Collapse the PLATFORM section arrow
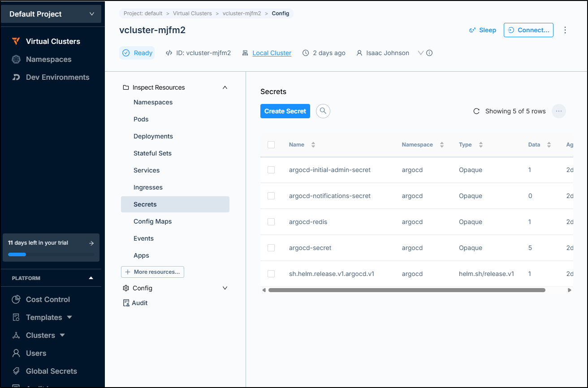This screenshot has height=388, width=588. coord(91,278)
